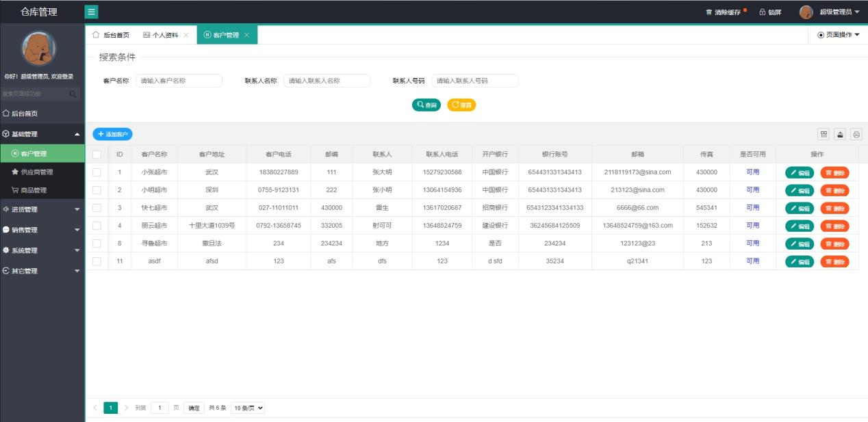Click the clear cache icon in header
The width and height of the screenshot is (868, 422).
click(709, 12)
